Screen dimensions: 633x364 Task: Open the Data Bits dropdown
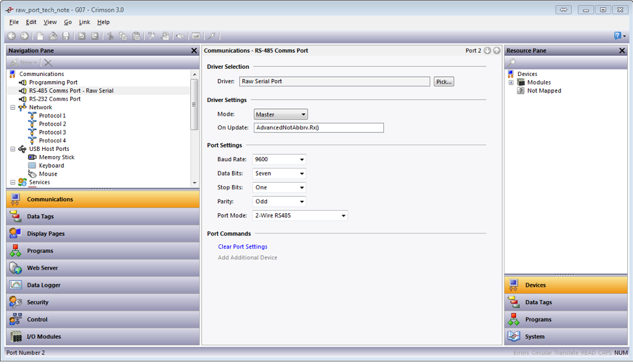coord(279,174)
